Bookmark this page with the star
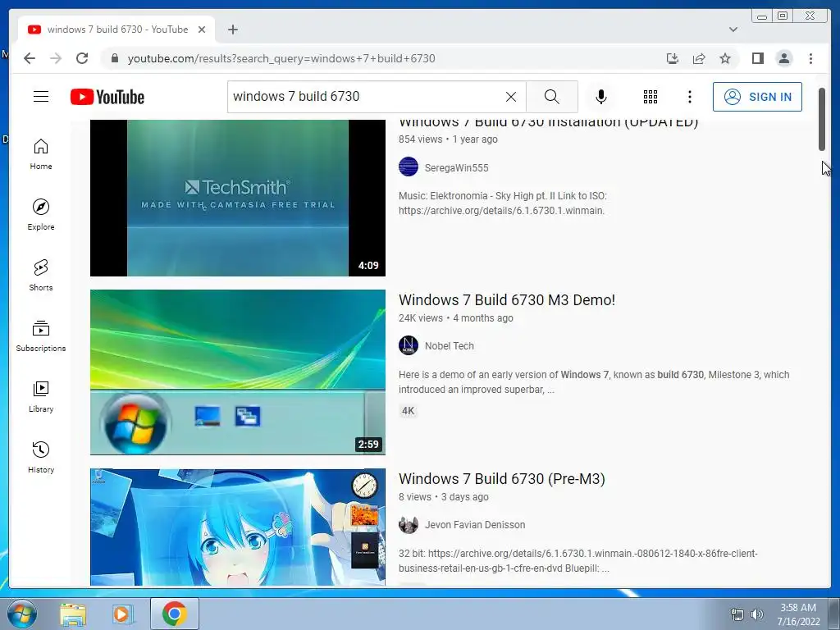This screenshot has width=840, height=630. pyautogui.click(x=725, y=58)
